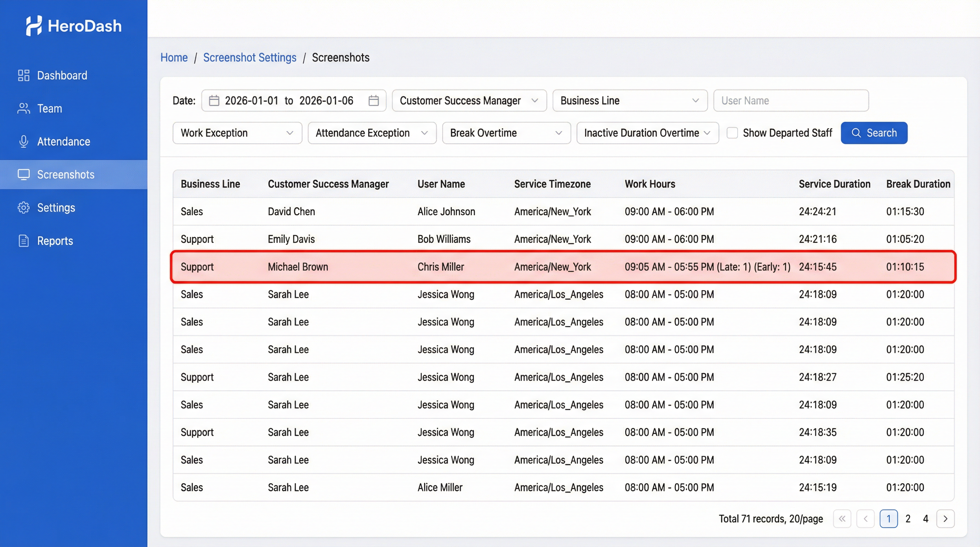This screenshot has height=547, width=980.
Task: Follow the Screenshot Settings breadcrumb link
Action: click(250, 57)
